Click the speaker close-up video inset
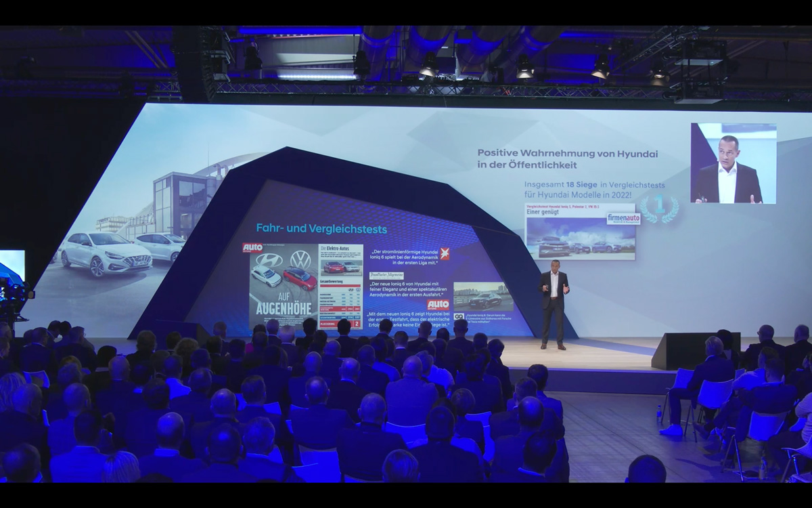Viewport: 812px width, 508px height. (733, 163)
